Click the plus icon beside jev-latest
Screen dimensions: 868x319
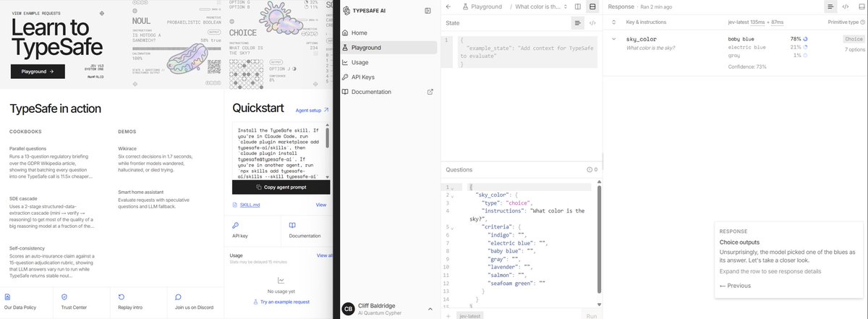448,316
